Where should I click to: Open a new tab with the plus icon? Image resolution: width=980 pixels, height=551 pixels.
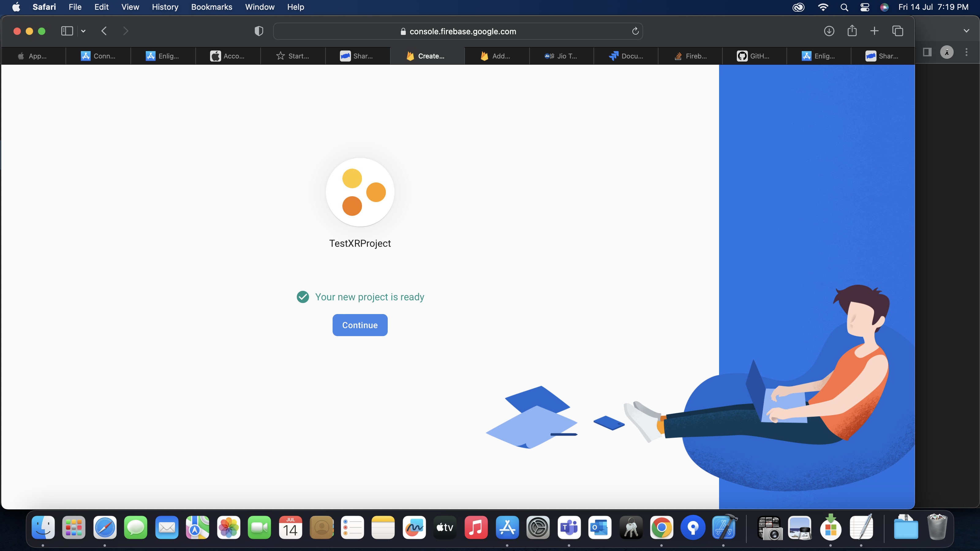874,31
